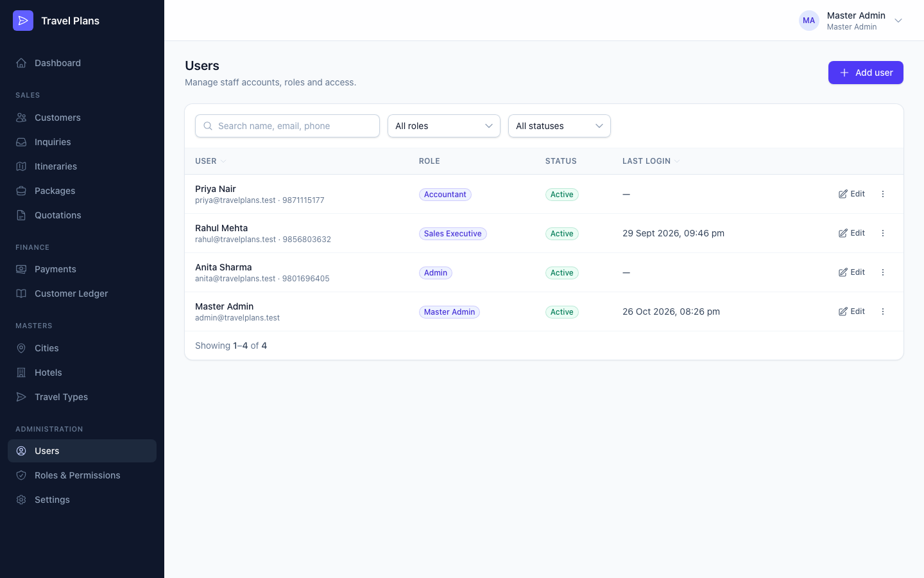924x578 pixels.
Task: Edit the Anita Sharma user
Action: point(851,272)
